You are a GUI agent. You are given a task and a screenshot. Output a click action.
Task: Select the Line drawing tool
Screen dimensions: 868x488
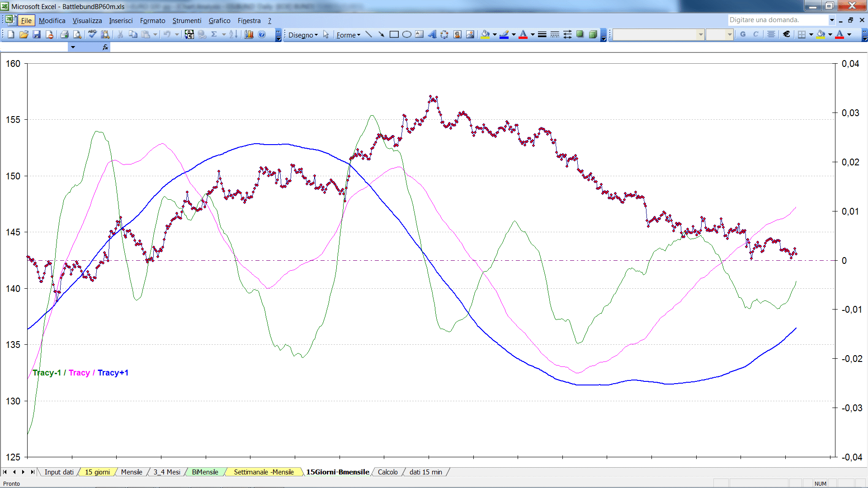click(x=368, y=34)
